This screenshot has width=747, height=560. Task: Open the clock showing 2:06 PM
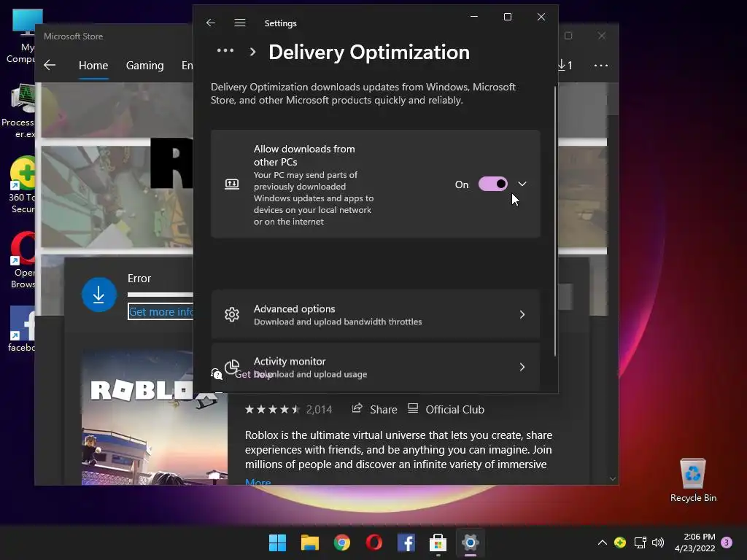coord(695,542)
